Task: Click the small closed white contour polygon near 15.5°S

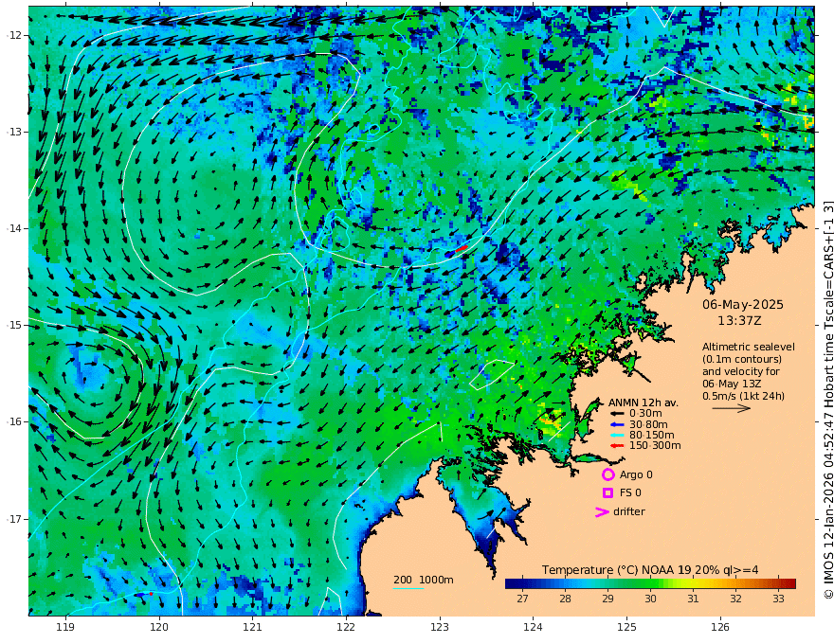Action: [x=492, y=374]
